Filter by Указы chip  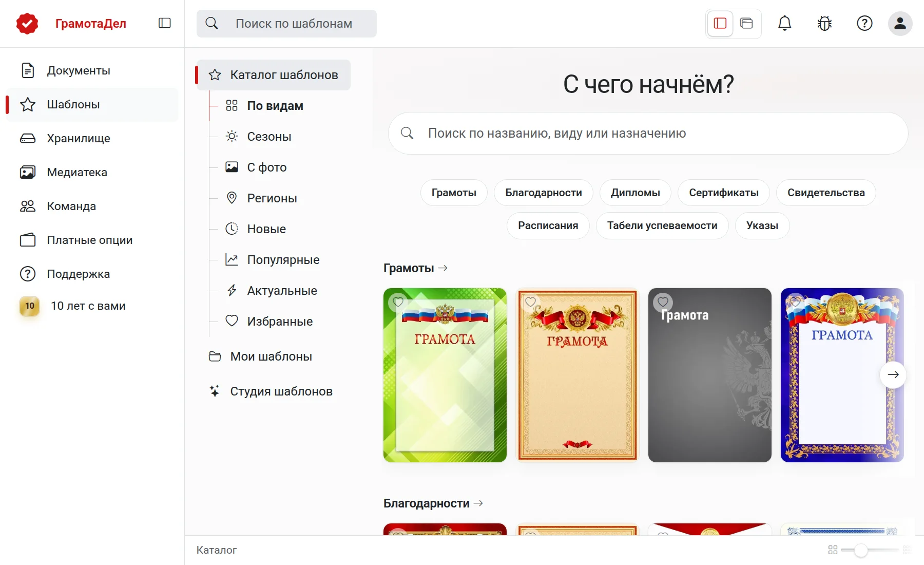[x=762, y=225]
